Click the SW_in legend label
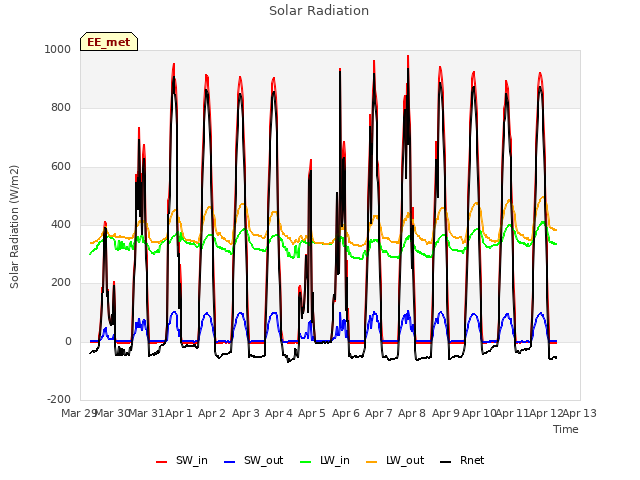This screenshot has width=640, height=480. [192, 460]
